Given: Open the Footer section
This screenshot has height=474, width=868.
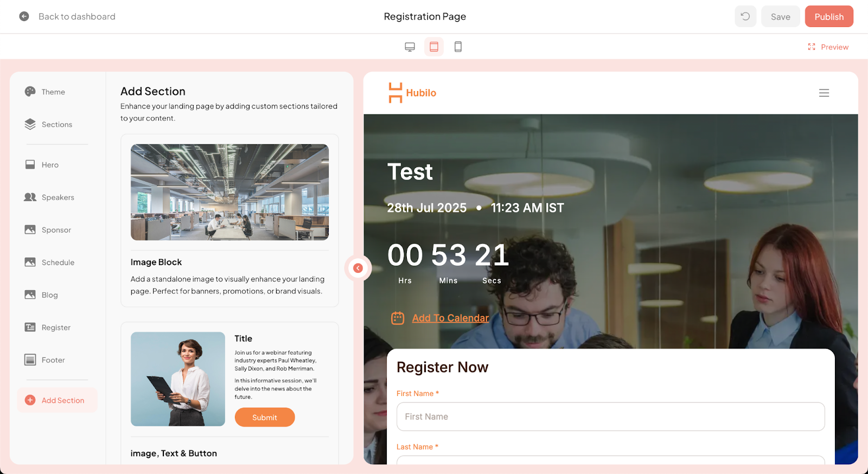Looking at the screenshot, I should pyautogui.click(x=53, y=360).
